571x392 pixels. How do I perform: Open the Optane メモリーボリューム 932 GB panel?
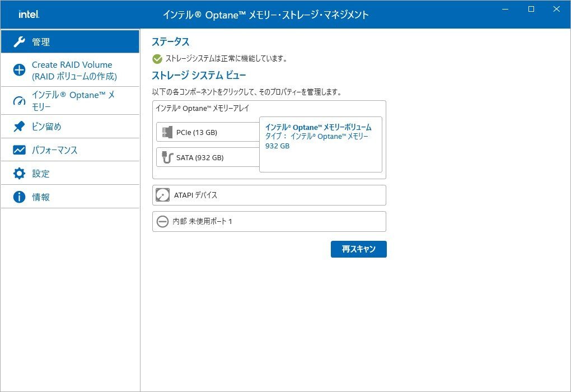(321, 144)
